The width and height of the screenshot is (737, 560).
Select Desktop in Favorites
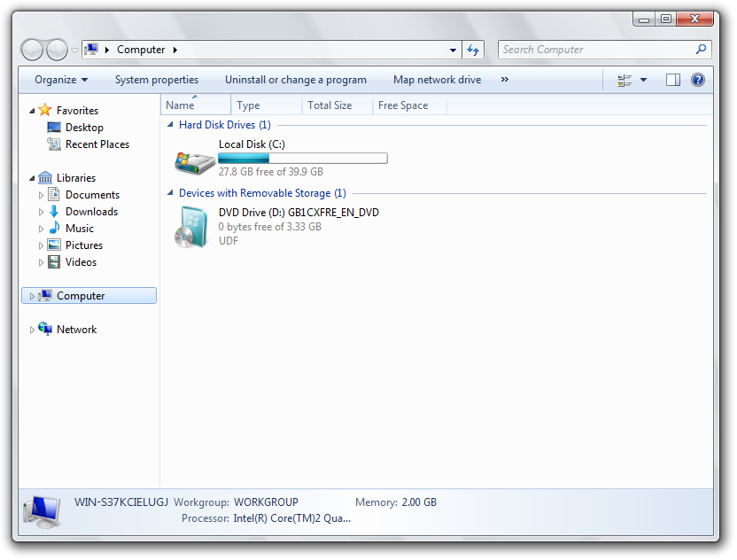coord(84,128)
